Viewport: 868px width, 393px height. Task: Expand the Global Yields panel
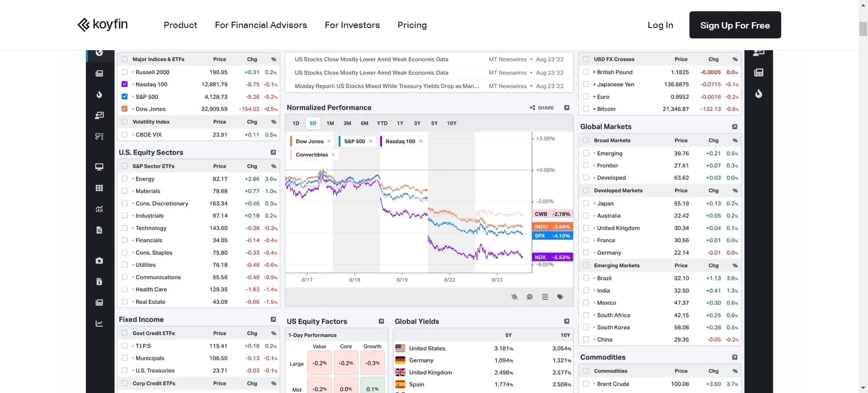tap(566, 322)
